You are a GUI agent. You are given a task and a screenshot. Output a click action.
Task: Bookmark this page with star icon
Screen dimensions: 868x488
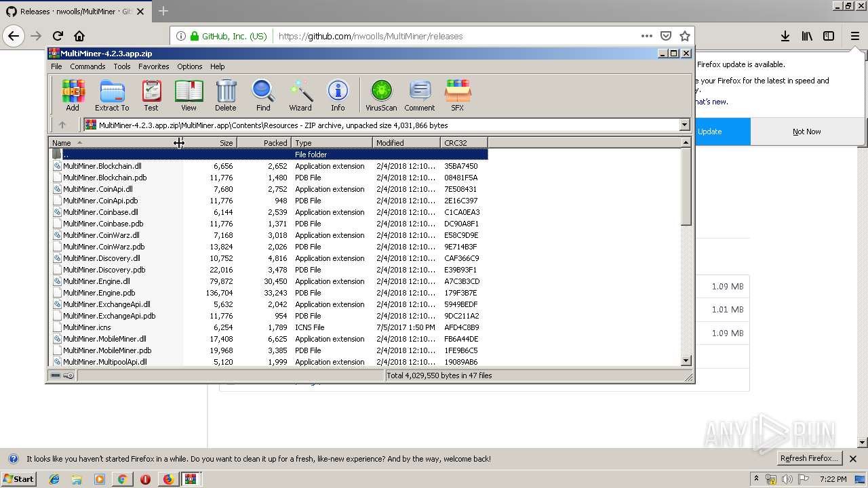pos(685,36)
